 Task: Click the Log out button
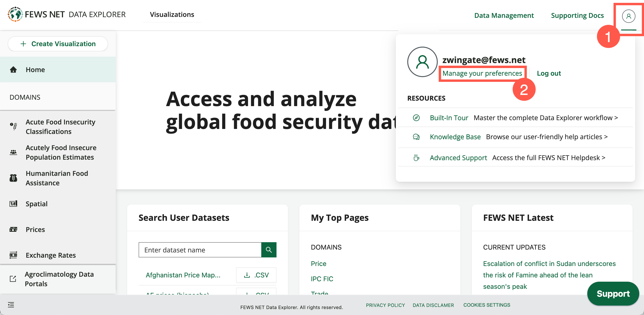pos(550,73)
